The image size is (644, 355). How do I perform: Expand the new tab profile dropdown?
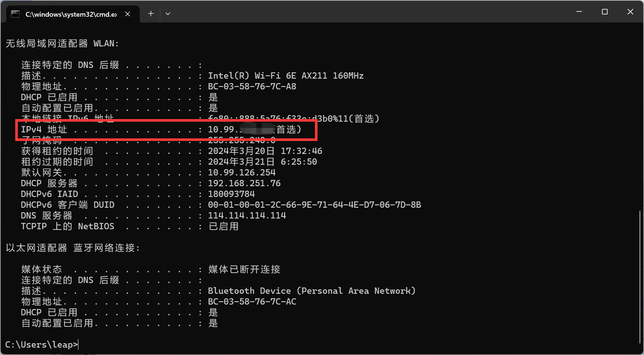pos(168,14)
